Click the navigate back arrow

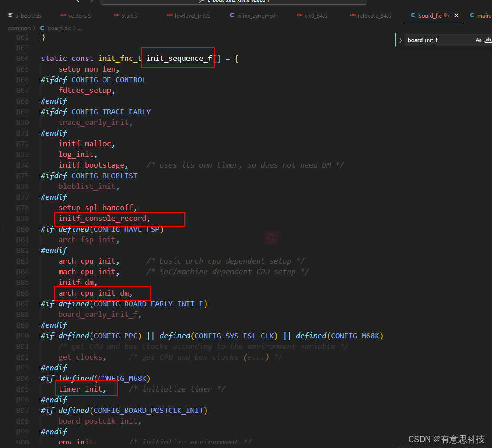(77, 2)
